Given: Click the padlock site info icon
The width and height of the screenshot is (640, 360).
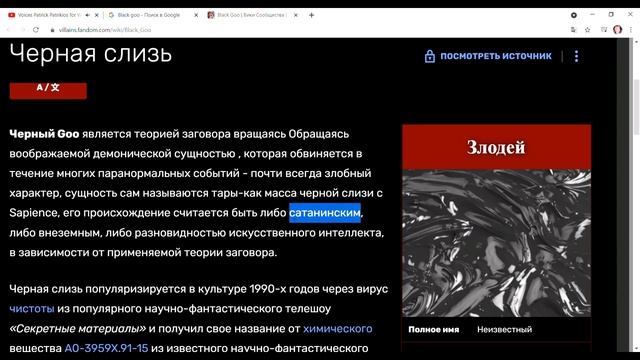Looking at the screenshot, I should (52, 30).
